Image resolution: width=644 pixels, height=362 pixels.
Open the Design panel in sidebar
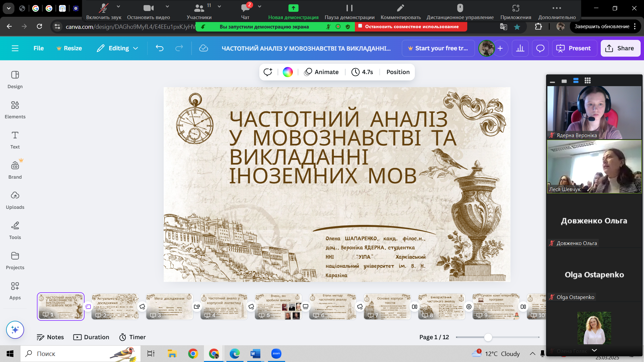[x=15, y=80]
